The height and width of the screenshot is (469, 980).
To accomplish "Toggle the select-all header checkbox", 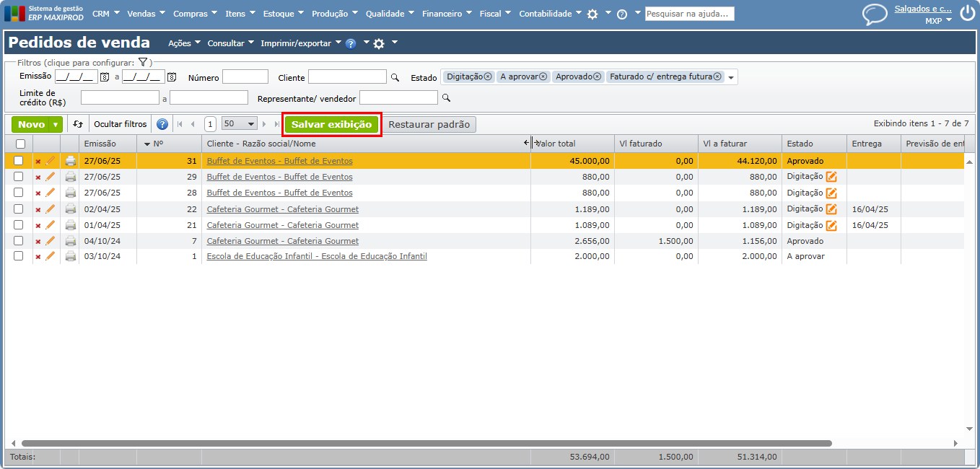I will click(20, 144).
